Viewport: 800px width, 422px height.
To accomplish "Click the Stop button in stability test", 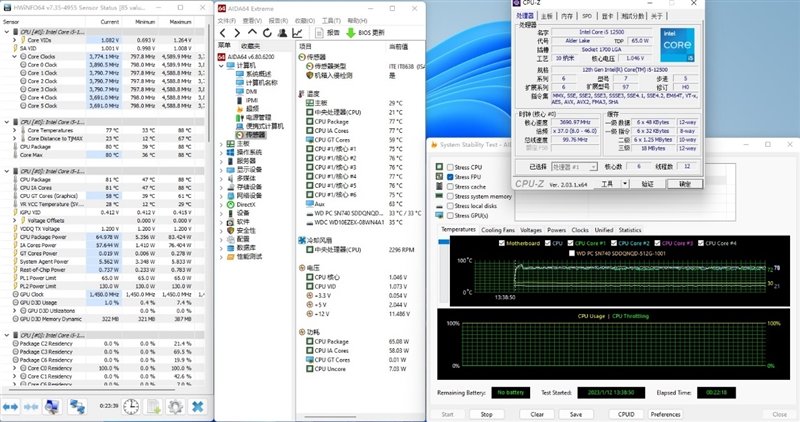I will 486,414.
